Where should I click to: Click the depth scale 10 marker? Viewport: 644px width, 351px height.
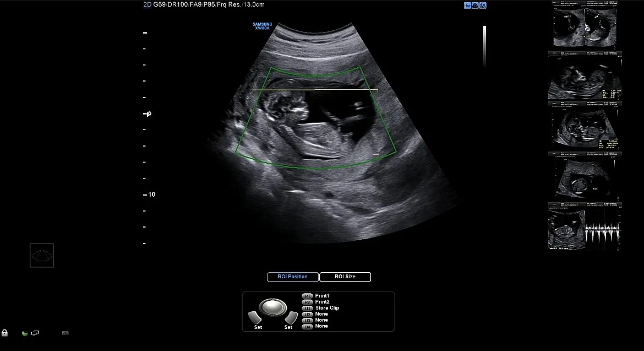150,195
